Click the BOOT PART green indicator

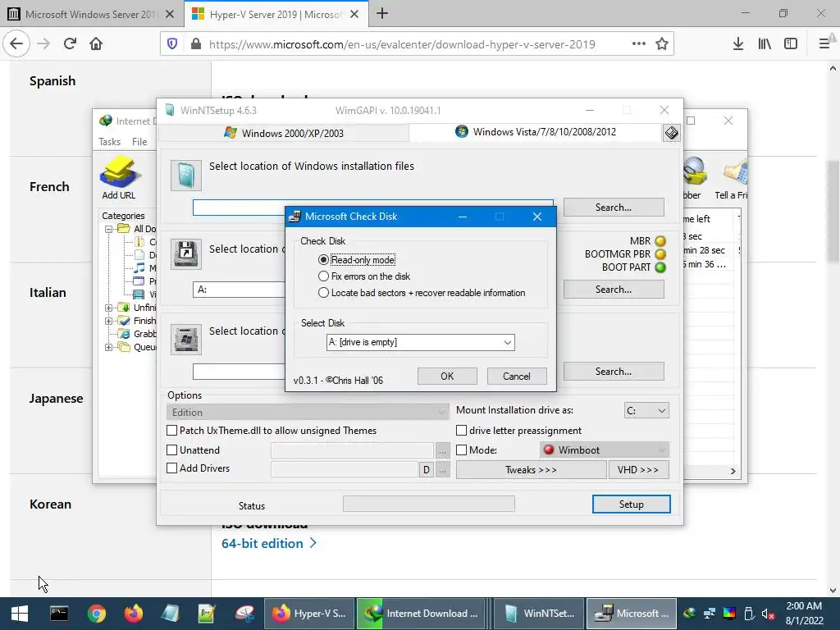(660, 267)
